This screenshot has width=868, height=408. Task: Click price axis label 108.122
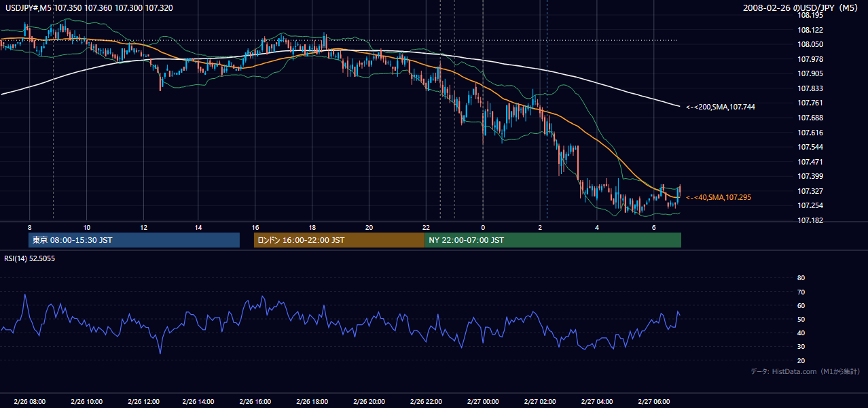click(x=810, y=30)
